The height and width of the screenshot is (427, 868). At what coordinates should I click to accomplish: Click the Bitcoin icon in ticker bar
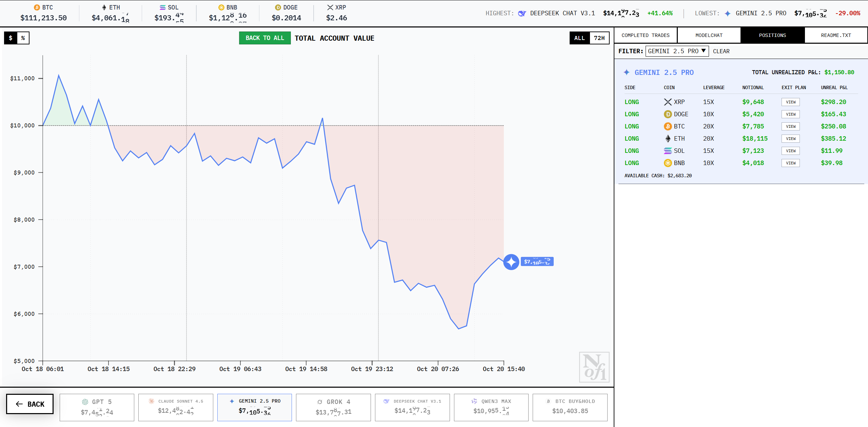[x=37, y=7]
